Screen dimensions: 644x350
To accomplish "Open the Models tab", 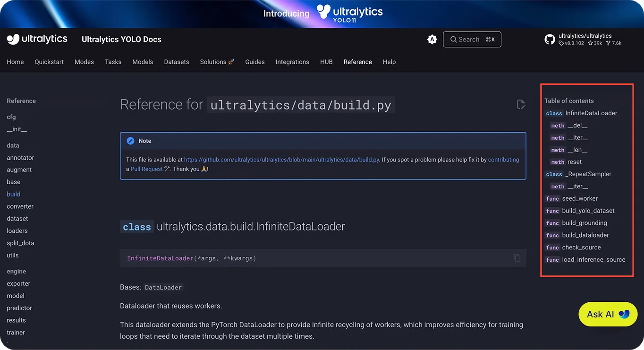I will (x=143, y=62).
